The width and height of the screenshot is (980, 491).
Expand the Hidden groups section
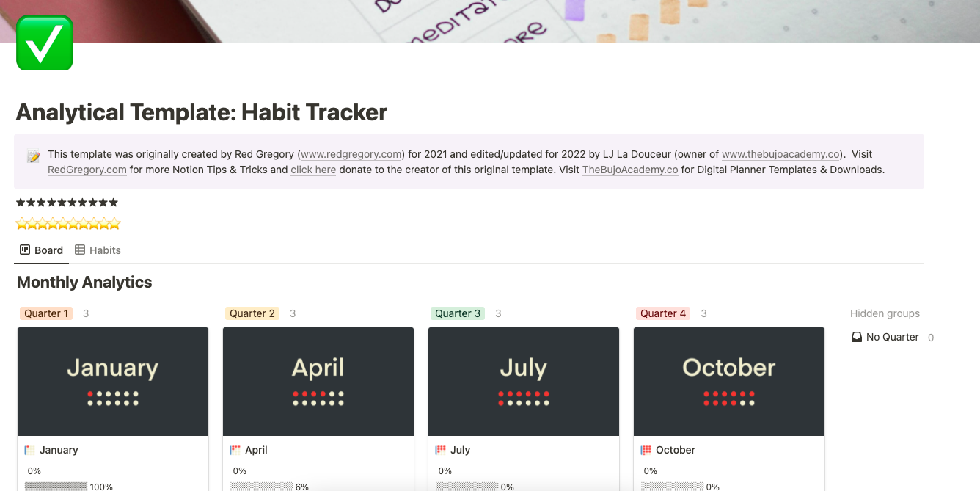pyautogui.click(x=885, y=313)
